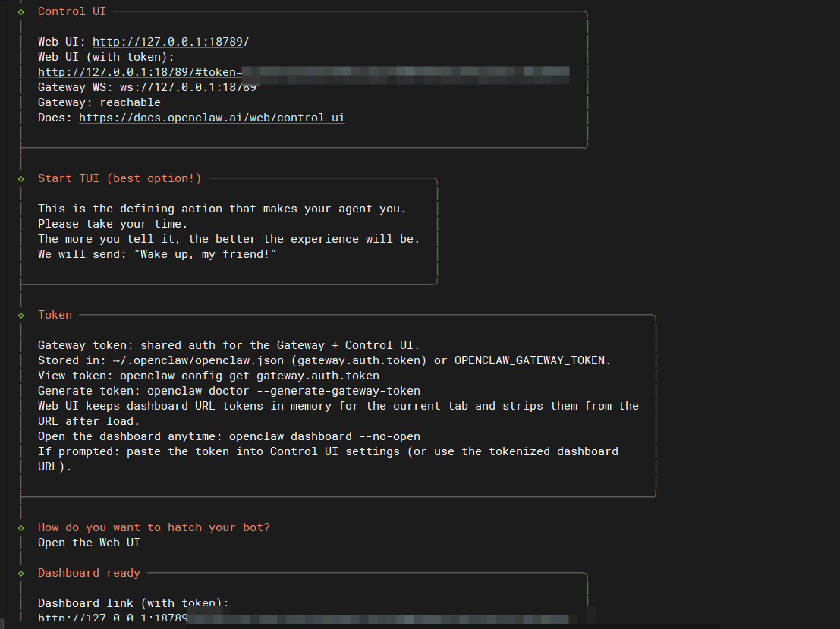Click the 'Start TUI (best option!)' heading
This screenshot has height=629, width=840.
click(x=119, y=178)
